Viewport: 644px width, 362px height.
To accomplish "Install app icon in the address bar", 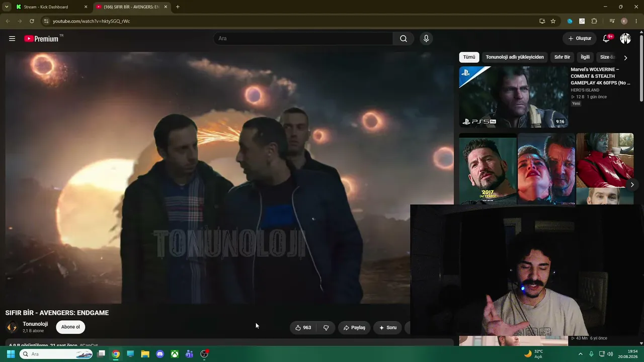I will coord(542,21).
